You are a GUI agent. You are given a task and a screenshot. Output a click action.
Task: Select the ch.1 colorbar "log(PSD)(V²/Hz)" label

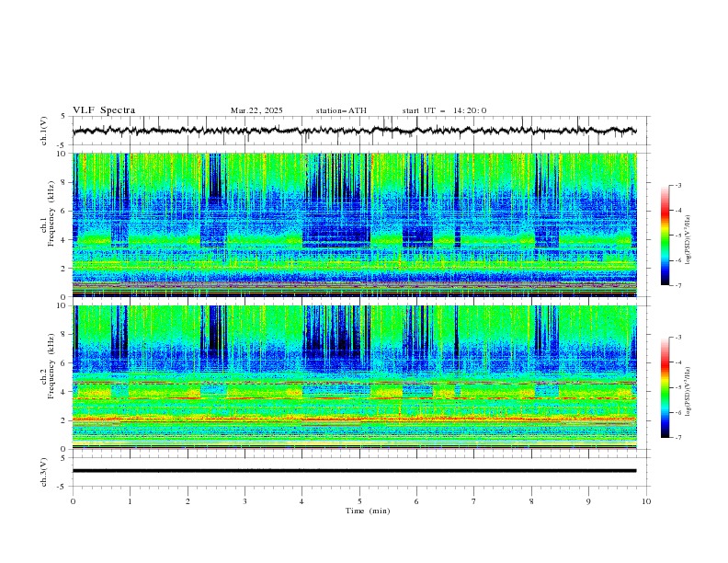click(688, 240)
